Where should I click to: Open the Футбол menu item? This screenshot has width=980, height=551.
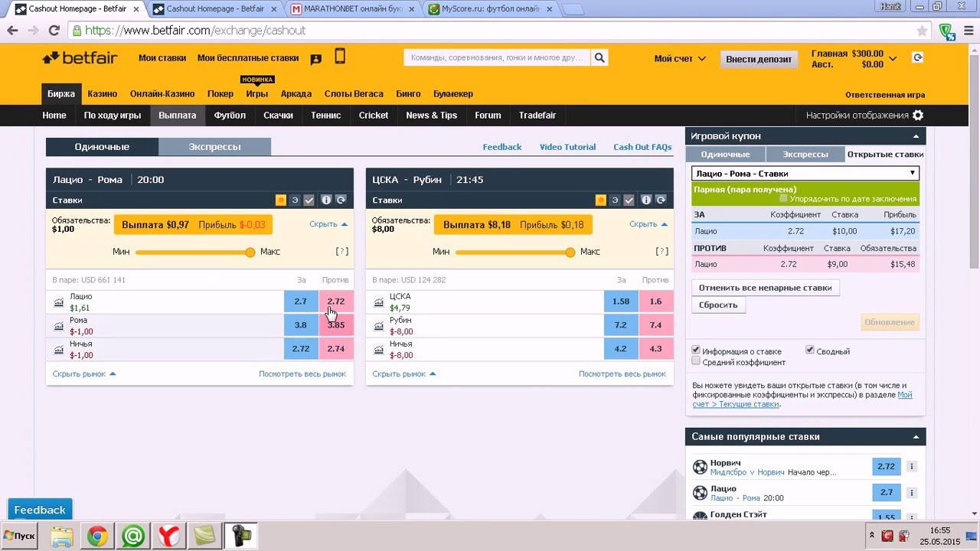[230, 116]
